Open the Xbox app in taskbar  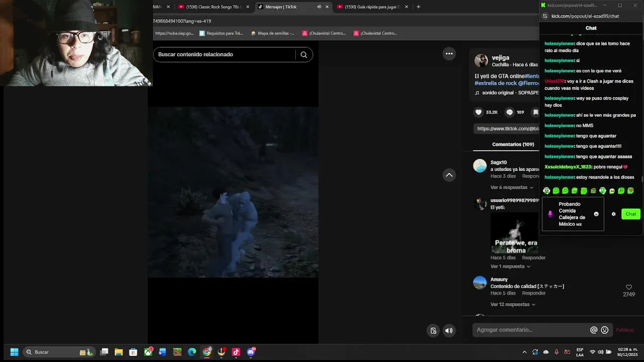148,352
